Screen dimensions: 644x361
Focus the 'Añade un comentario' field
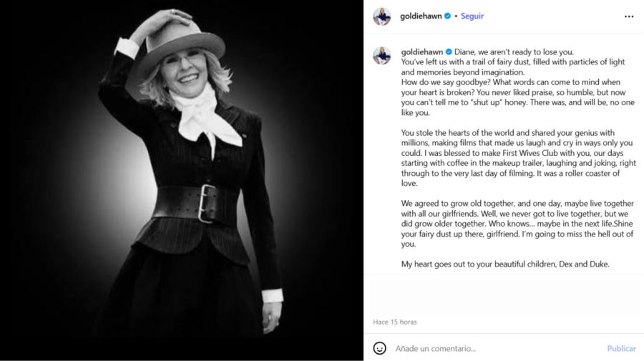(x=498, y=348)
